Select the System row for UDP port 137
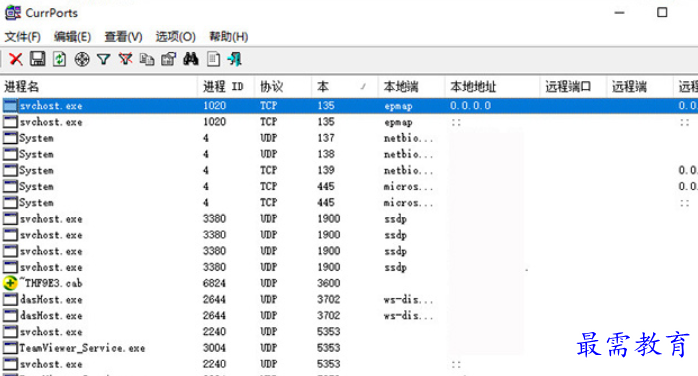This screenshot has height=376, width=698. click(349, 138)
